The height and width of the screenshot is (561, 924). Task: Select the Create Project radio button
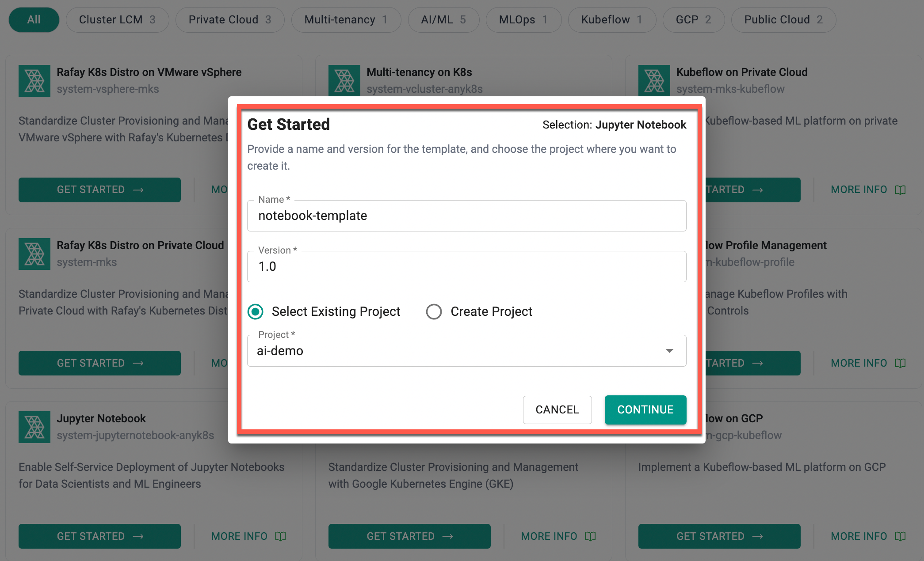coord(433,311)
